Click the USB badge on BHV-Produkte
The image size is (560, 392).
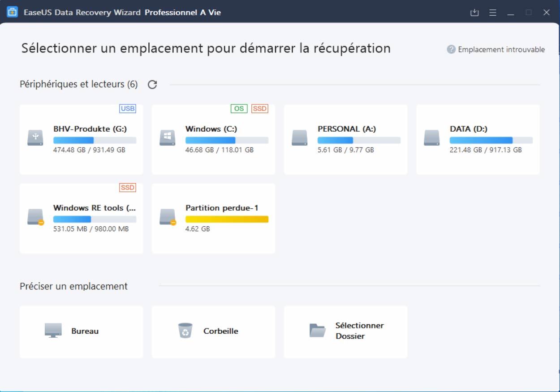[x=128, y=108]
